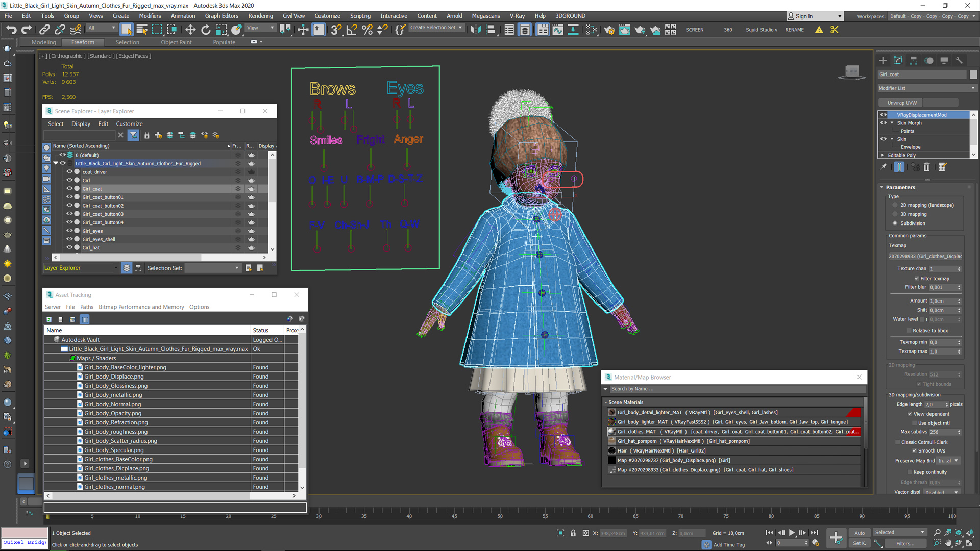Open the V-Ray menu

(517, 16)
